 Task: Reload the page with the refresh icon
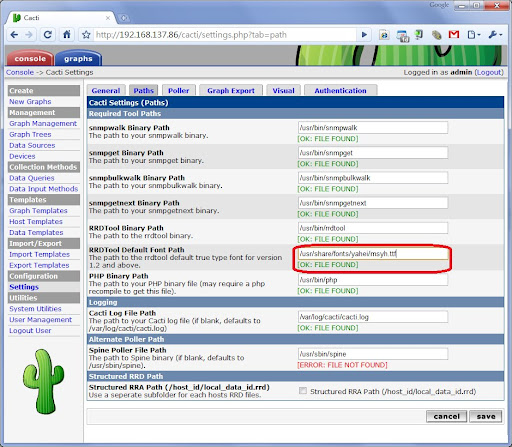point(48,35)
